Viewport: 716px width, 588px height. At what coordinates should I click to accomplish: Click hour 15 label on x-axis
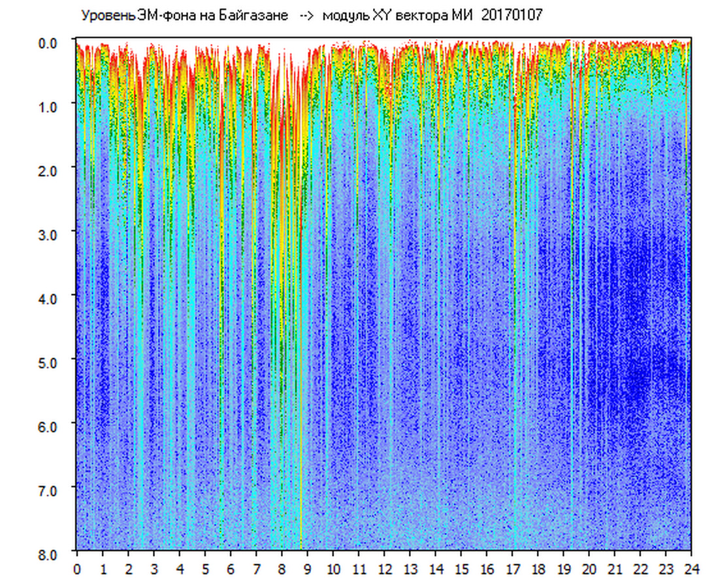(x=461, y=568)
